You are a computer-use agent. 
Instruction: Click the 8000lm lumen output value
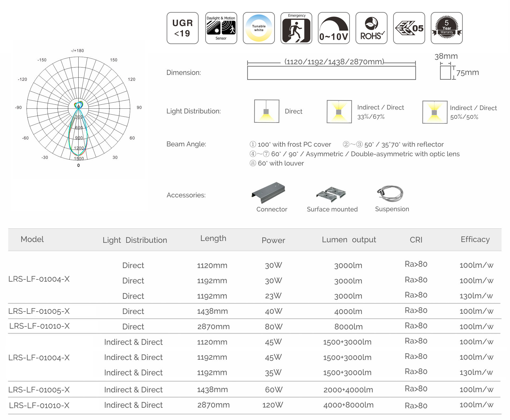click(x=349, y=327)
